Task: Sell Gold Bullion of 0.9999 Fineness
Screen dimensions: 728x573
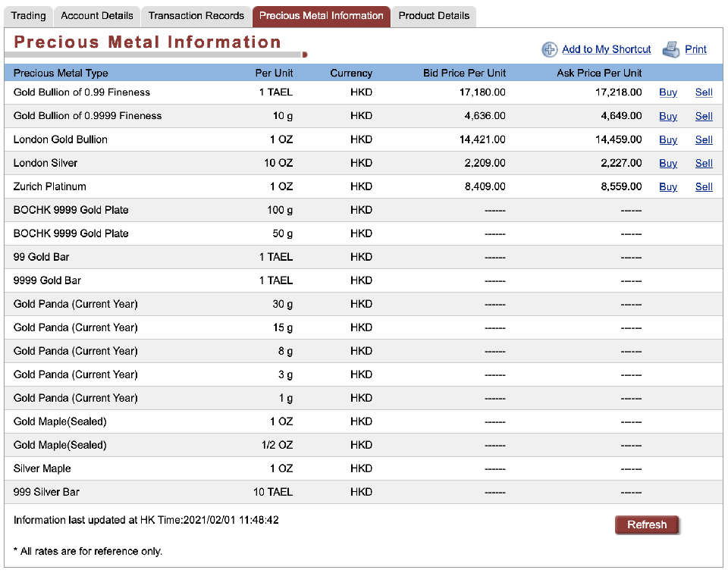Action: pyautogui.click(x=704, y=116)
